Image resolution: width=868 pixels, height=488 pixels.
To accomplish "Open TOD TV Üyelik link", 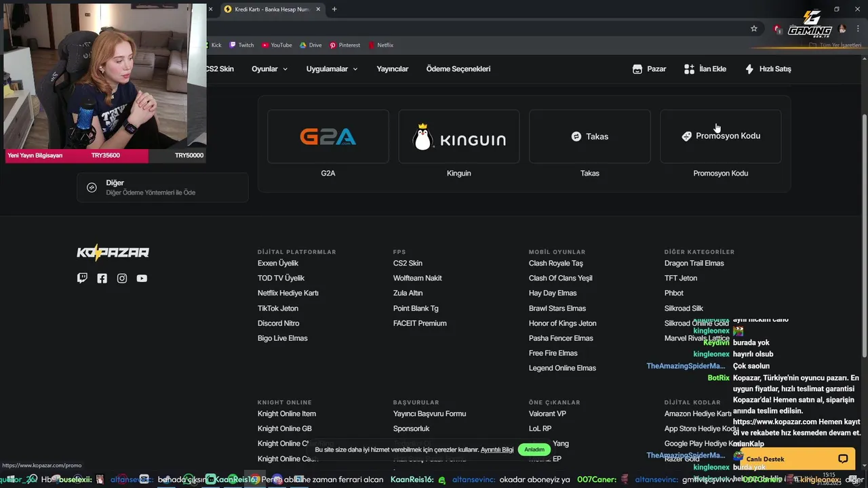I will coord(281,278).
